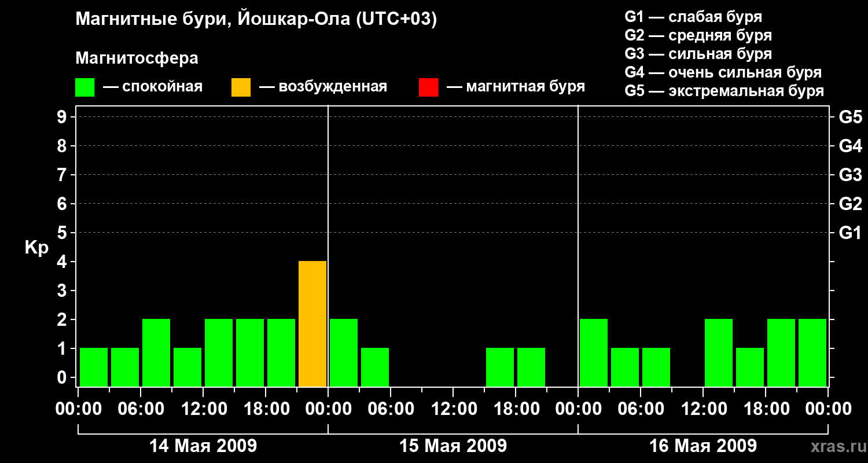868x463 pixels.
Task: Click the green 'спокойная' legend swatch
Action: (x=84, y=87)
